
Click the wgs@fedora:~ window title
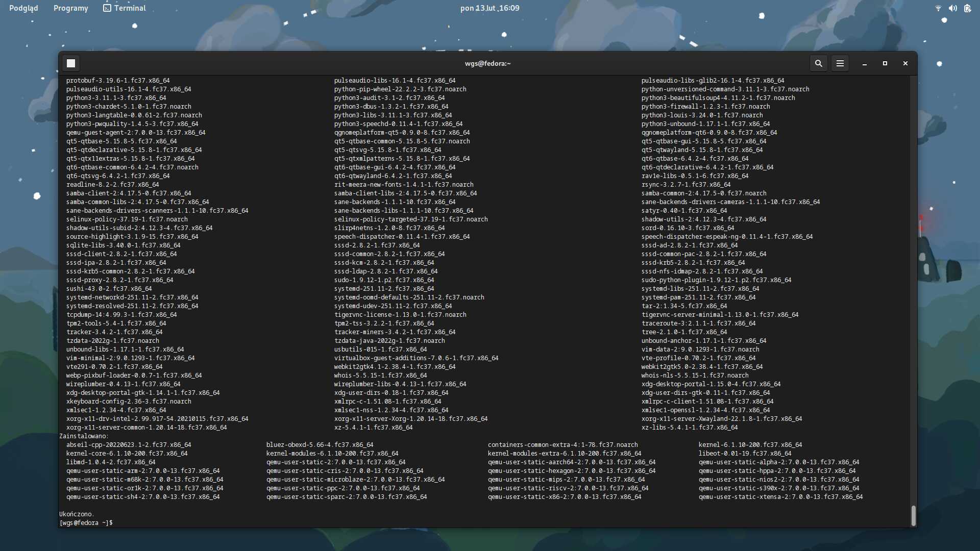(x=488, y=63)
